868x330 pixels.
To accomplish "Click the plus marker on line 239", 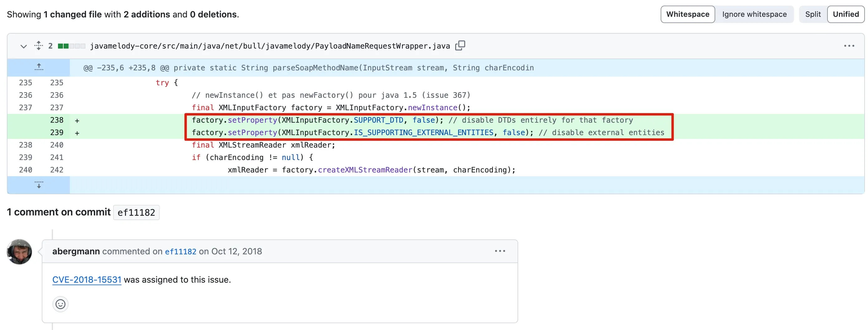I will 77,133.
